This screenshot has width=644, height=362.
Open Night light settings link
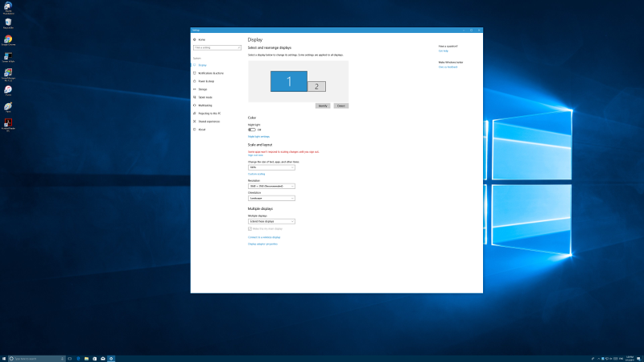pyautogui.click(x=258, y=137)
